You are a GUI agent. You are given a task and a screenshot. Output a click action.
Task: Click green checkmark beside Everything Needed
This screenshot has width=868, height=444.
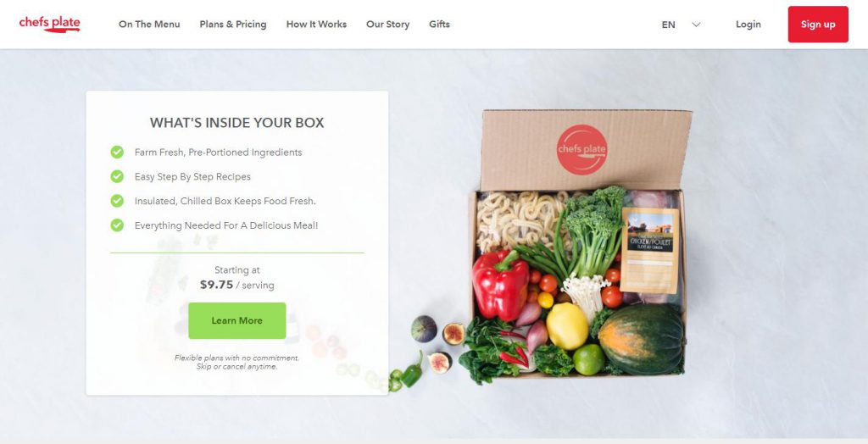coord(117,225)
